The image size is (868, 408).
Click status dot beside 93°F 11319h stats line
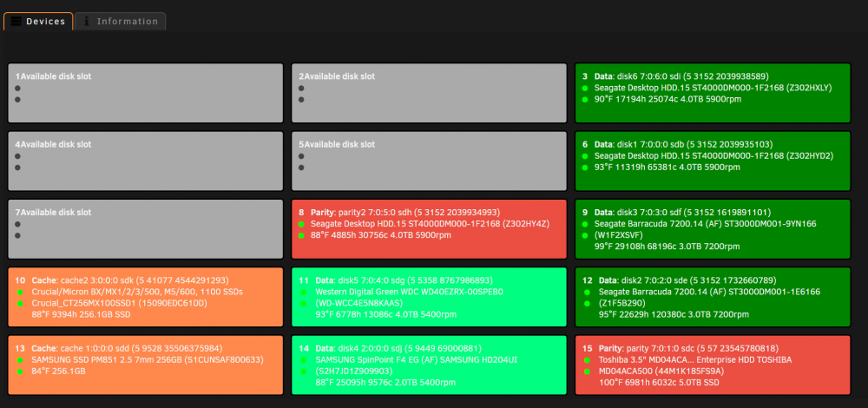pyautogui.click(x=584, y=168)
